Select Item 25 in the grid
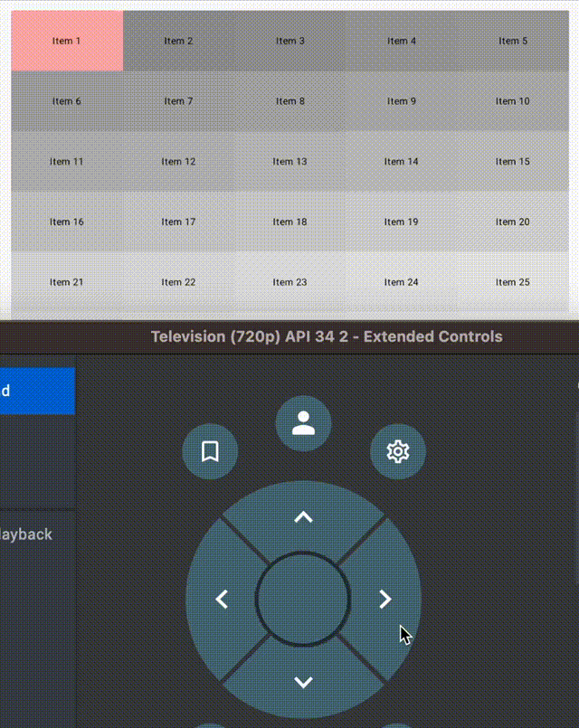This screenshot has width=579, height=728. pos(513,282)
